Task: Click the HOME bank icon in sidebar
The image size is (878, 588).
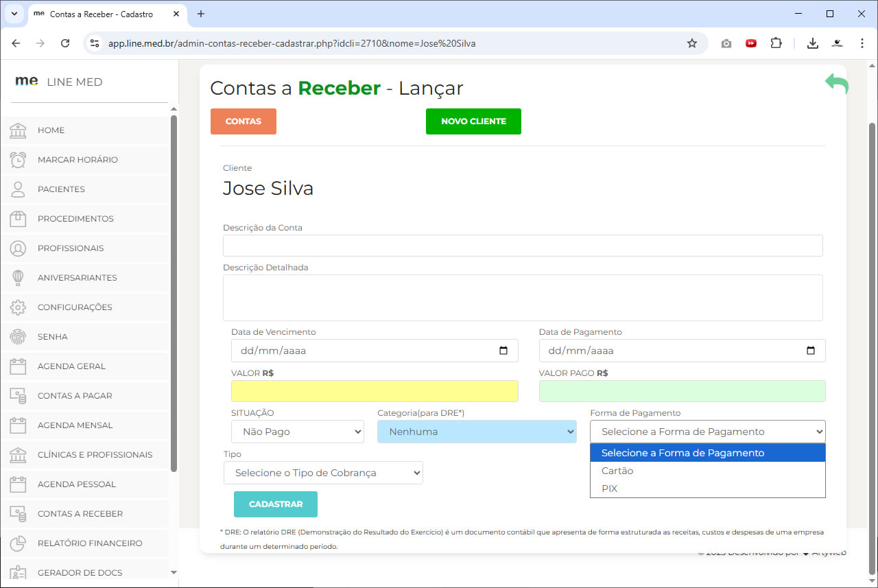Action: pyautogui.click(x=18, y=130)
